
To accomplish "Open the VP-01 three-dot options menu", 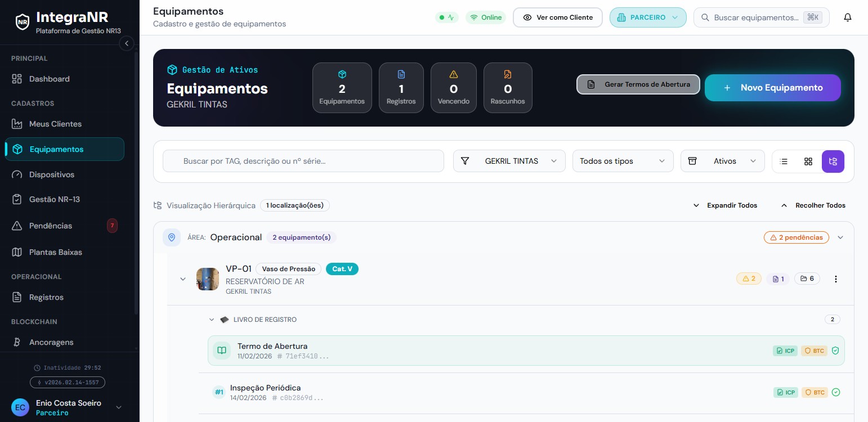I will click(x=836, y=279).
